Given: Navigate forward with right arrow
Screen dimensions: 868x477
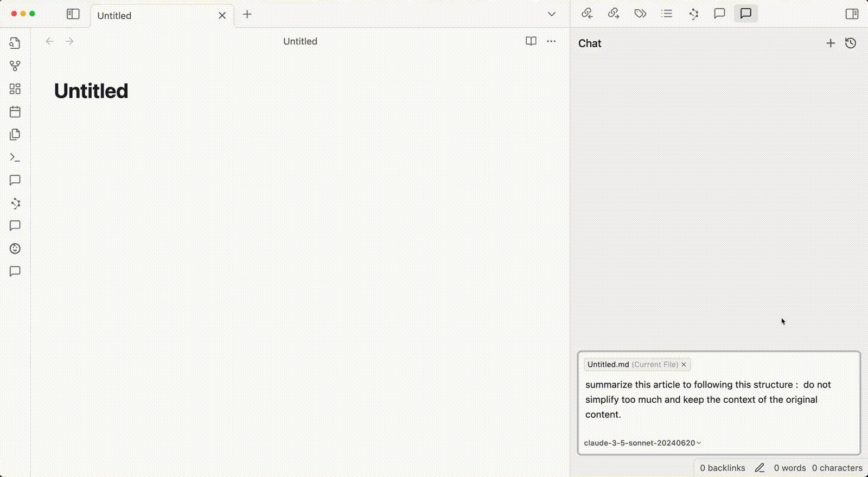Looking at the screenshot, I should click(69, 41).
